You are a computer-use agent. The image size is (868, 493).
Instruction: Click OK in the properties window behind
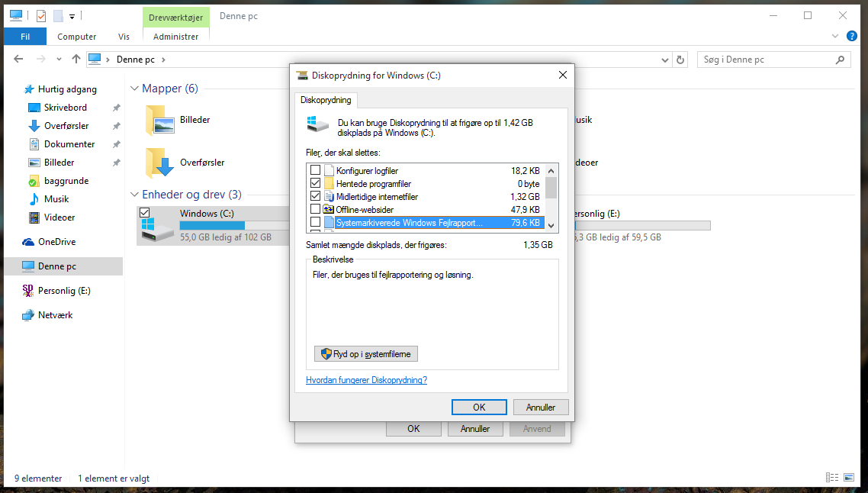pos(413,429)
